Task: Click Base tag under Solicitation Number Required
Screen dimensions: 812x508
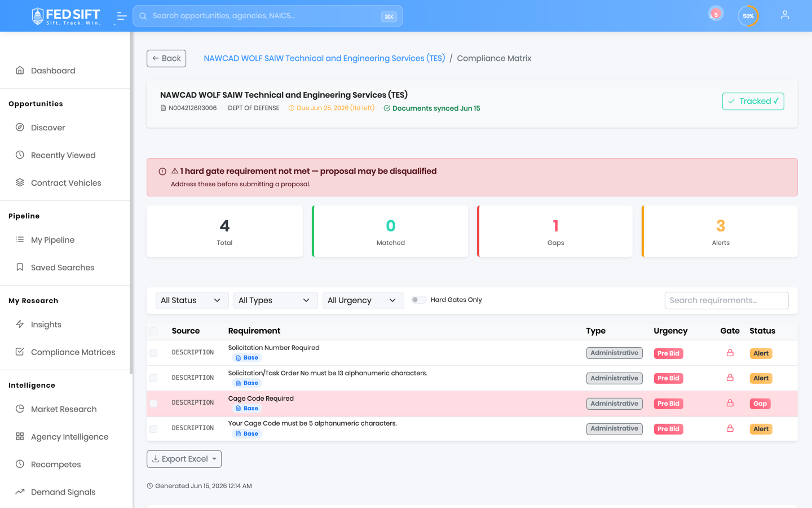Action: pyautogui.click(x=247, y=358)
